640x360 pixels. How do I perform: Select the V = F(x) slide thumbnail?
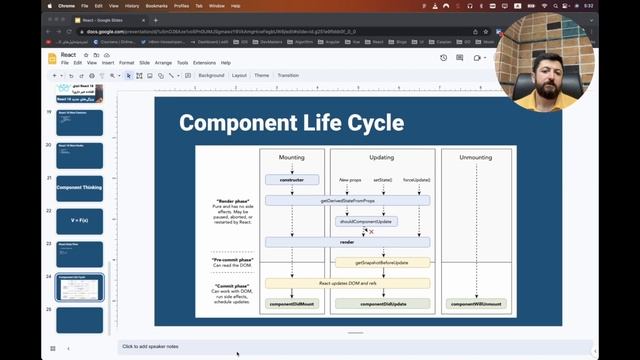80,221
